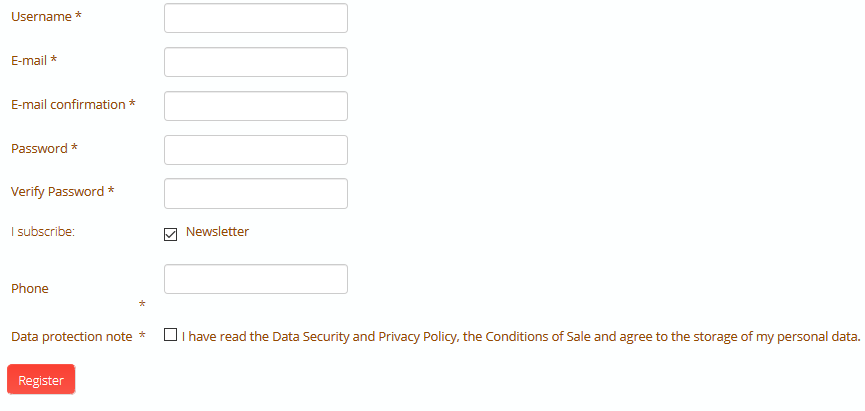The image size is (865, 411).
Task: Click the E-mail label text
Action: 29,61
